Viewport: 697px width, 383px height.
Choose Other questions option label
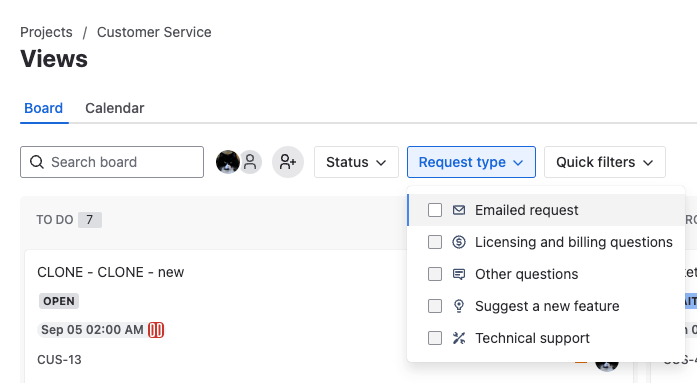pos(526,274)
